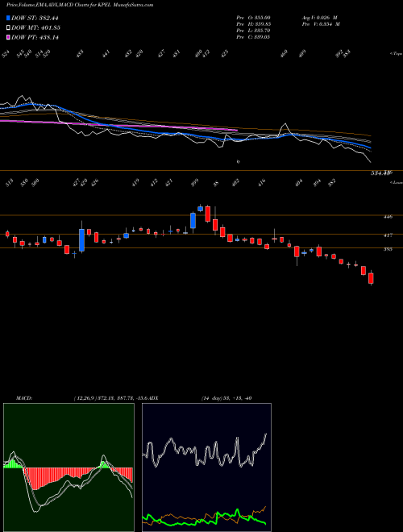
Task: Select the Pre H: 339.85 value
Action: tap(253, 24)
